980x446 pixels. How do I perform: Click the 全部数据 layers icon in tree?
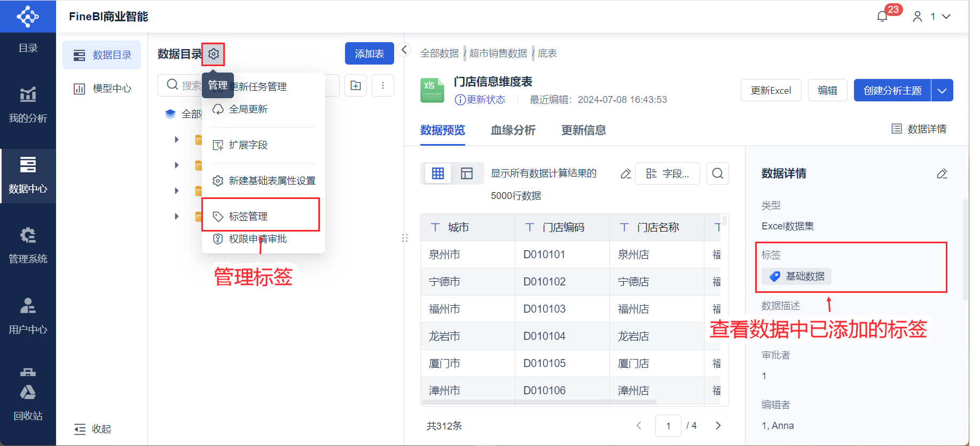point(170,114)
